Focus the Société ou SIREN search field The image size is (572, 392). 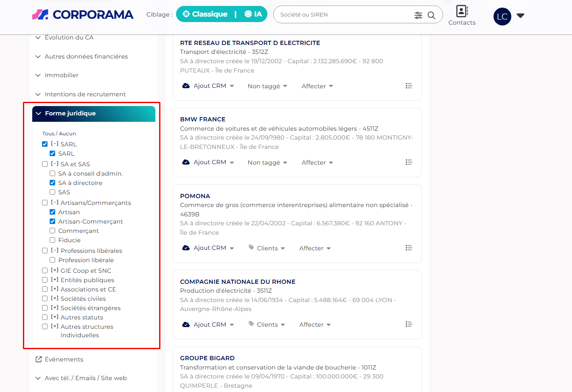tap(344, 15)
